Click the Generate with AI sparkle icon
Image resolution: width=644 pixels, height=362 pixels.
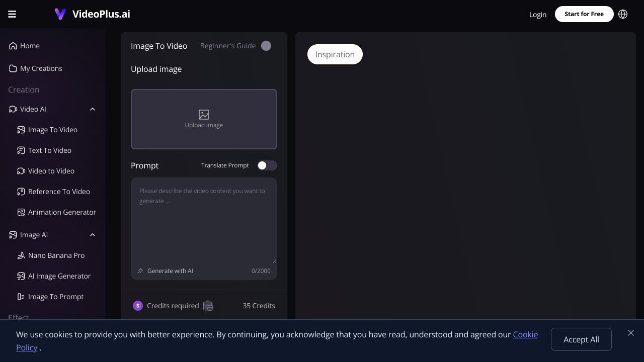(140, 270)
